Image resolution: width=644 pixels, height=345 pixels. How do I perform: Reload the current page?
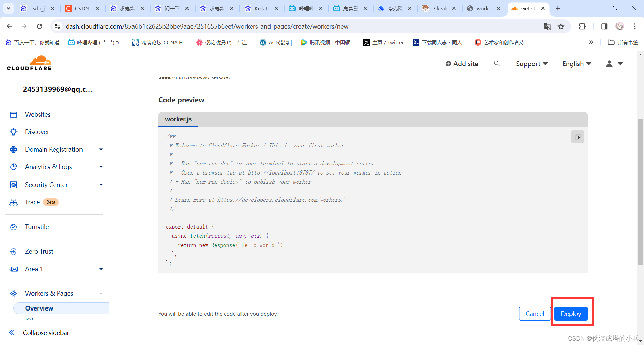[x=40, y=26]
